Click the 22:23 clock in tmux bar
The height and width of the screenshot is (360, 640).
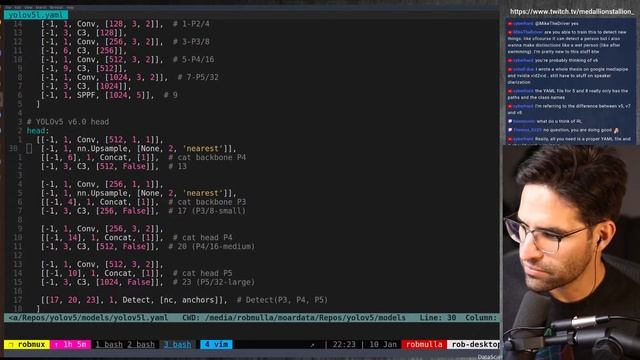pos(344,344)
